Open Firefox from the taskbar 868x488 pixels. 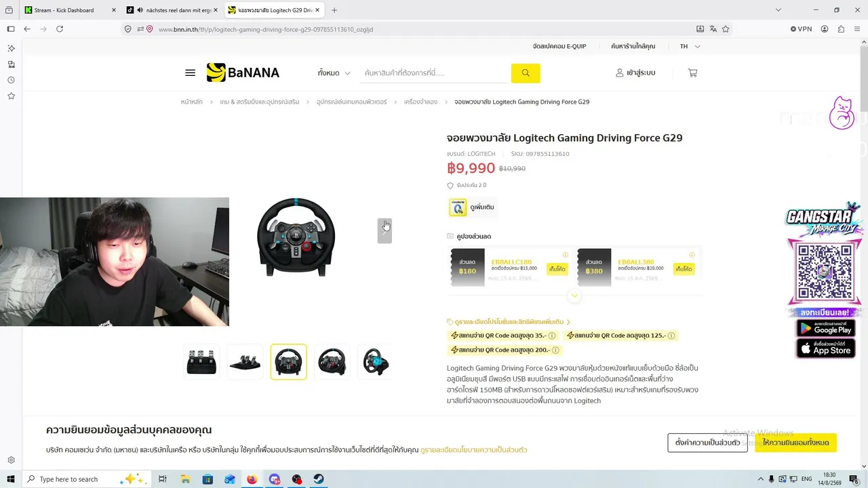tap(252, 479)
